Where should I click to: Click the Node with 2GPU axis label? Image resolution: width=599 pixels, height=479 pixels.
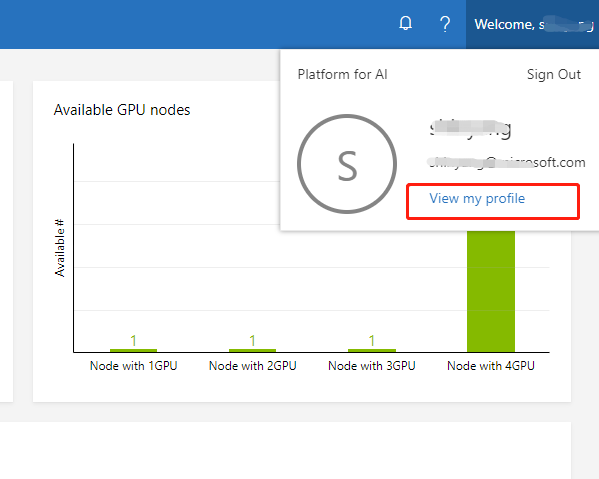pos(253,366)
